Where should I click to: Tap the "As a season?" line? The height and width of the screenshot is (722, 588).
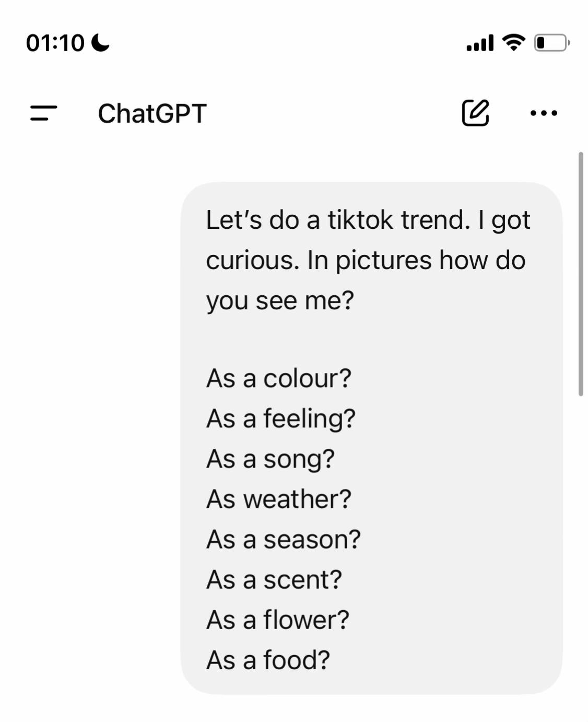pos(284,539)
